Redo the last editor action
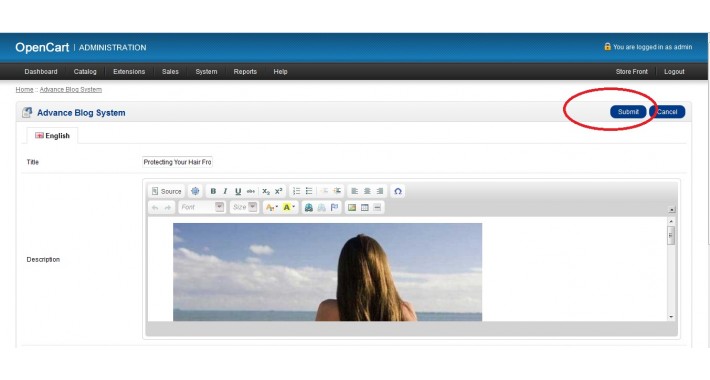 [x=168, y=207]
